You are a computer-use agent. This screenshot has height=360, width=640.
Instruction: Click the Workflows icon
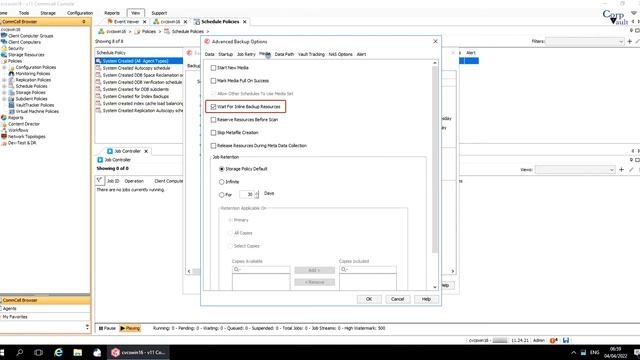(4, 130)
